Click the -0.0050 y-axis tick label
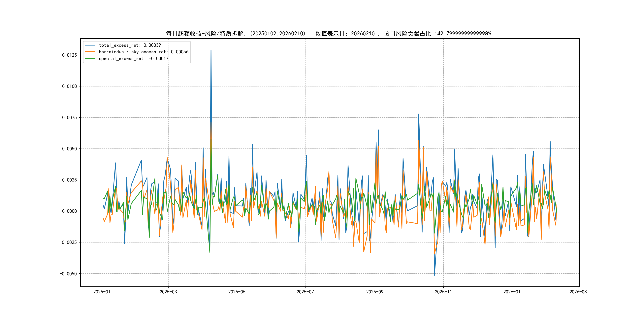The image size is (644, 322). [x=68, y=274]
